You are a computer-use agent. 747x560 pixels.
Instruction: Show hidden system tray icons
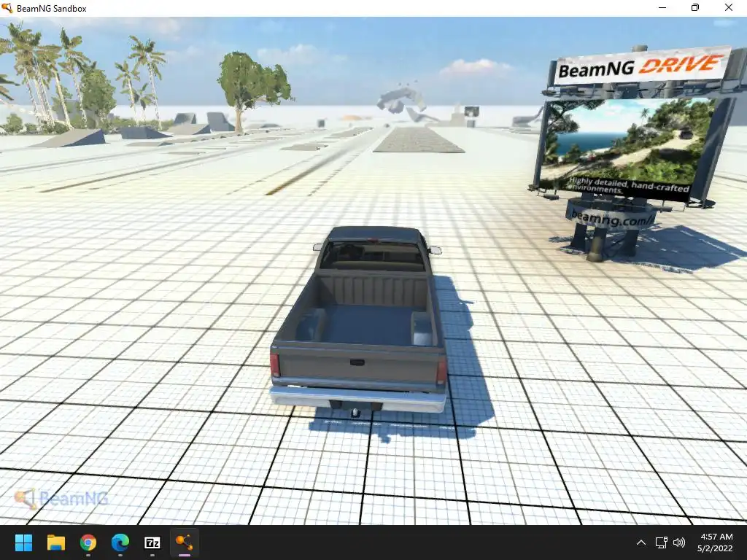641,542
